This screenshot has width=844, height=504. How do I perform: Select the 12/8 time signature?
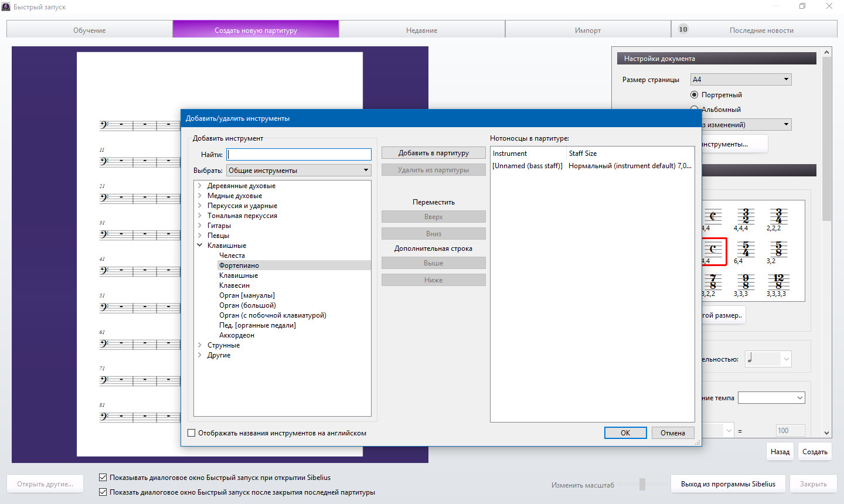pos(778,282)
